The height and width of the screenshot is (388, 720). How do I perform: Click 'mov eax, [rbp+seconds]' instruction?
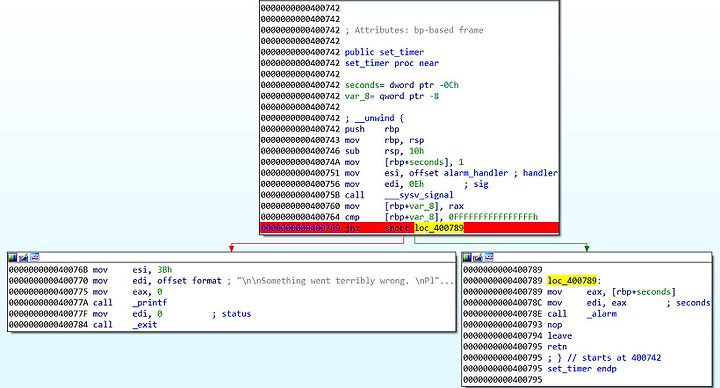pos(612,292)
